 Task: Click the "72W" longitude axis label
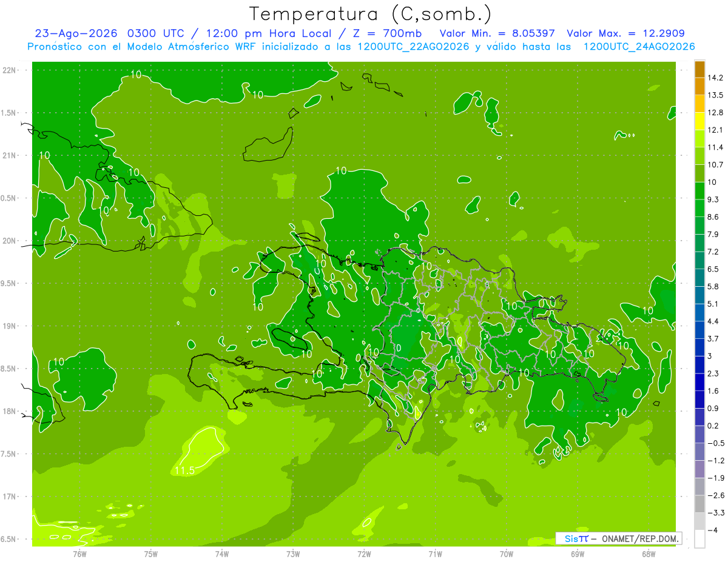tap(364, 554)
